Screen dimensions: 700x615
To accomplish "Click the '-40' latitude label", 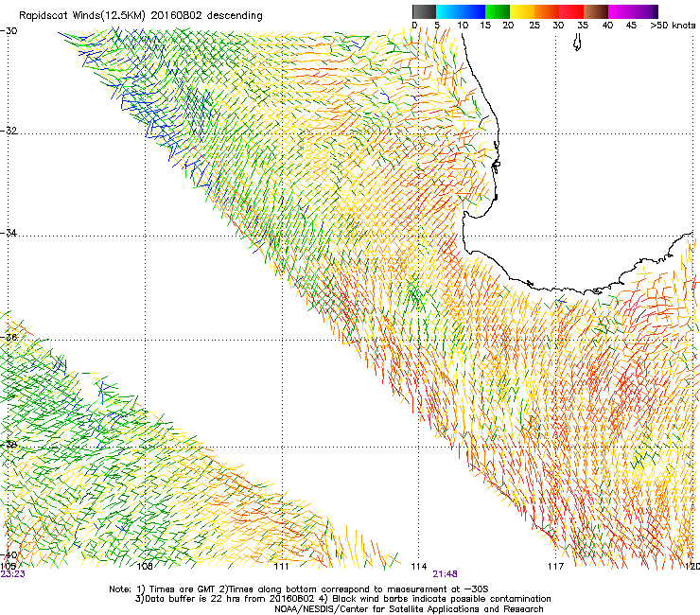I will [x=9, y=554].
